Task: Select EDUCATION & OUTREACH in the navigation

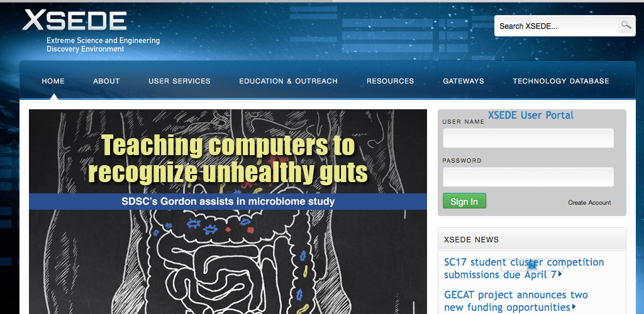Action: coord(288,81)
